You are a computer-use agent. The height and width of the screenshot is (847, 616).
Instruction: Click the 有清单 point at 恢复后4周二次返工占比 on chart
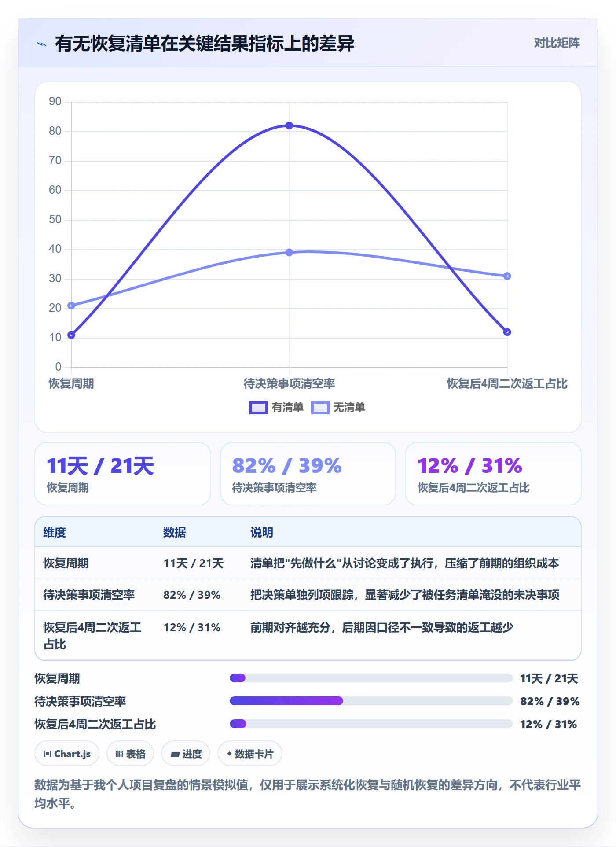507,332
